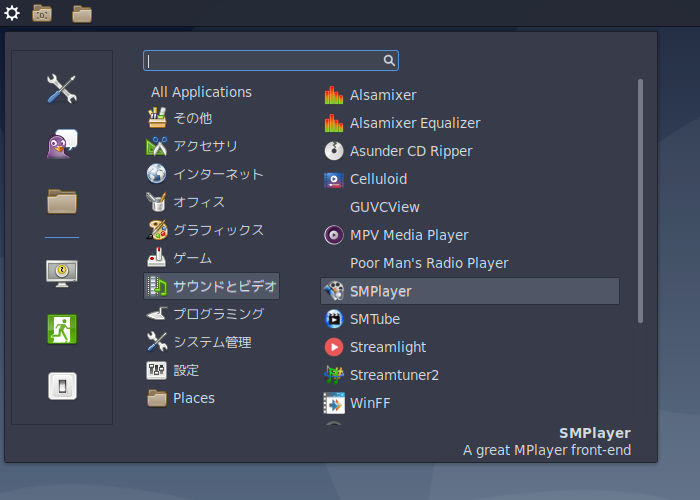
Task: Click the WinFF label
Action: pyautogui.click(x=370, y=404)
